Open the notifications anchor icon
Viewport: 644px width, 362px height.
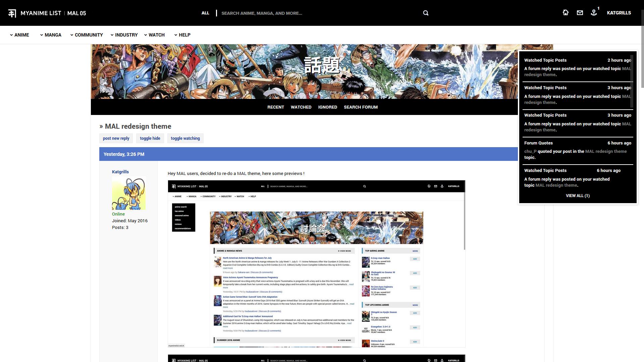point(594,13)
